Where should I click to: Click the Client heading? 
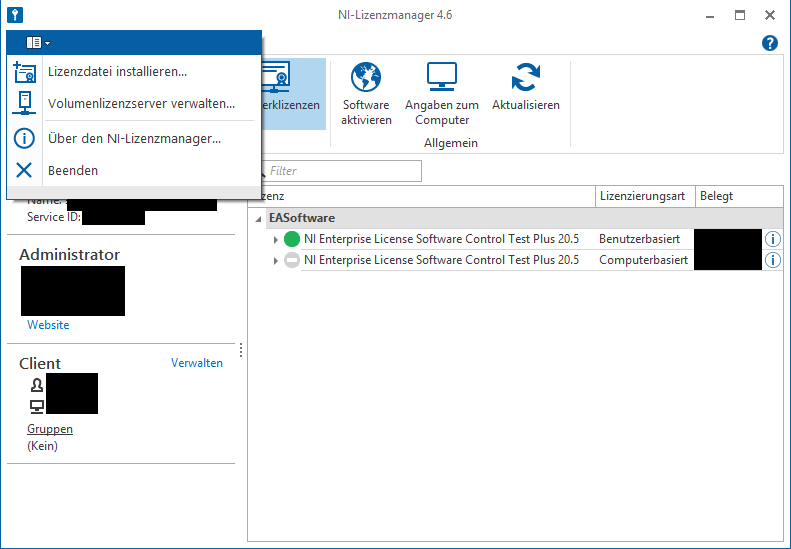[40, 364]
